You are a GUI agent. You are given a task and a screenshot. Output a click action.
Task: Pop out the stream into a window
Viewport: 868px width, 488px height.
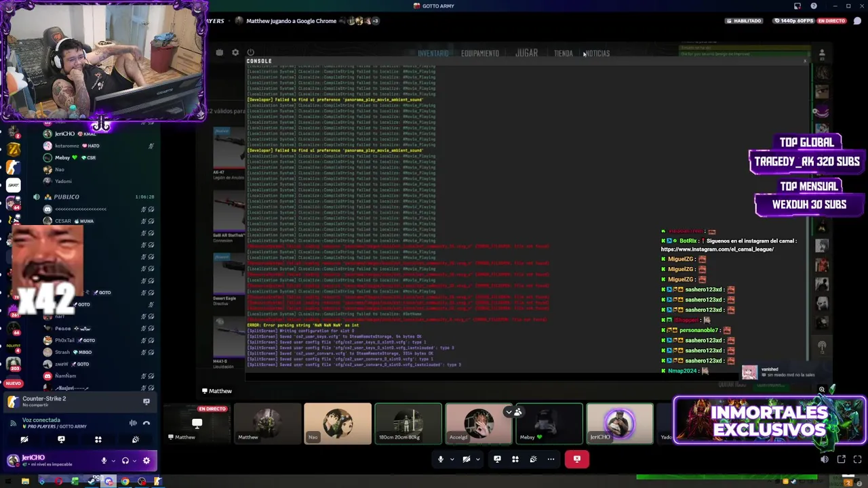pos(842,459)
